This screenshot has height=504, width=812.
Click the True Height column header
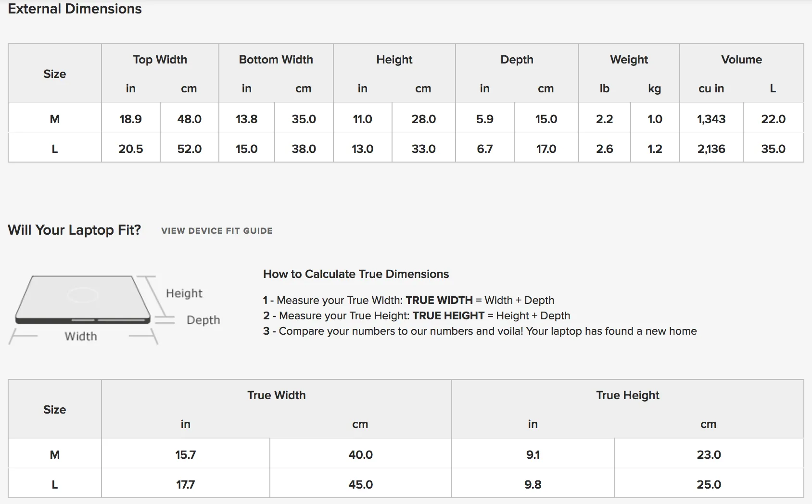628,395
